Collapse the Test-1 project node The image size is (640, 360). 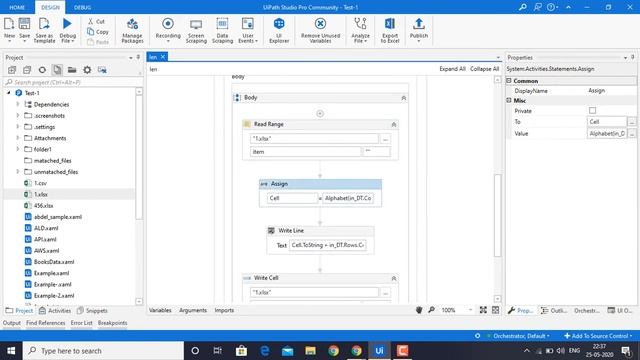tap(9, 93)
